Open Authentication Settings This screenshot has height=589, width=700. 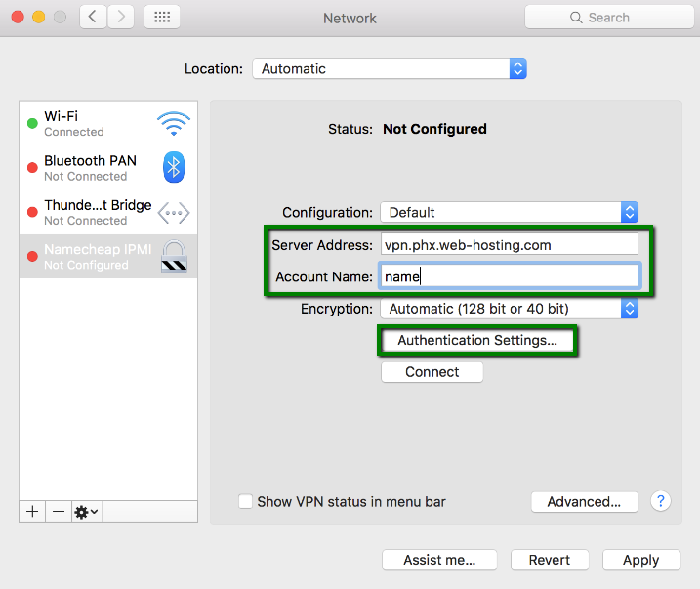click(x=477, y=341)
